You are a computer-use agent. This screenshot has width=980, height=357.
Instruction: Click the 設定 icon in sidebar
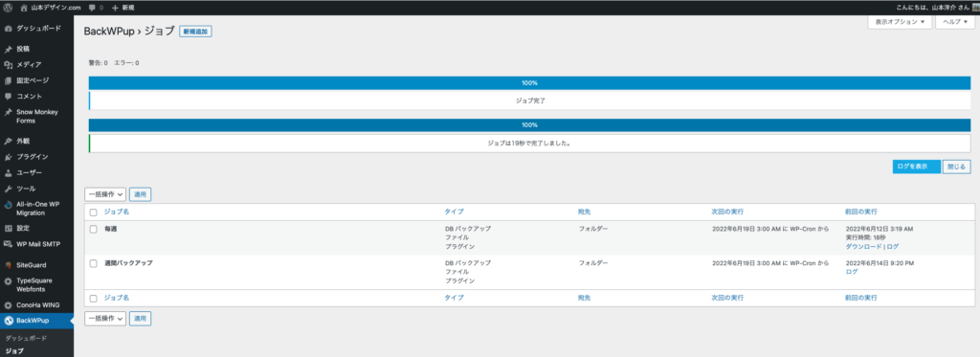(x=8, y=228)
